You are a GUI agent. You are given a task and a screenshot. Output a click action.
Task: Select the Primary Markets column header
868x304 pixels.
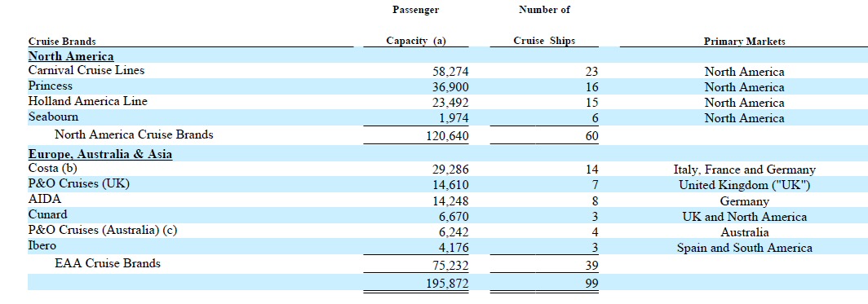pos(744,42)
